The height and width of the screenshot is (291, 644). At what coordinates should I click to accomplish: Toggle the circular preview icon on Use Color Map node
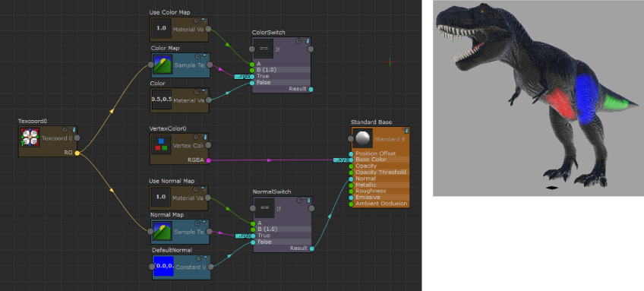(x=196, y=21)
